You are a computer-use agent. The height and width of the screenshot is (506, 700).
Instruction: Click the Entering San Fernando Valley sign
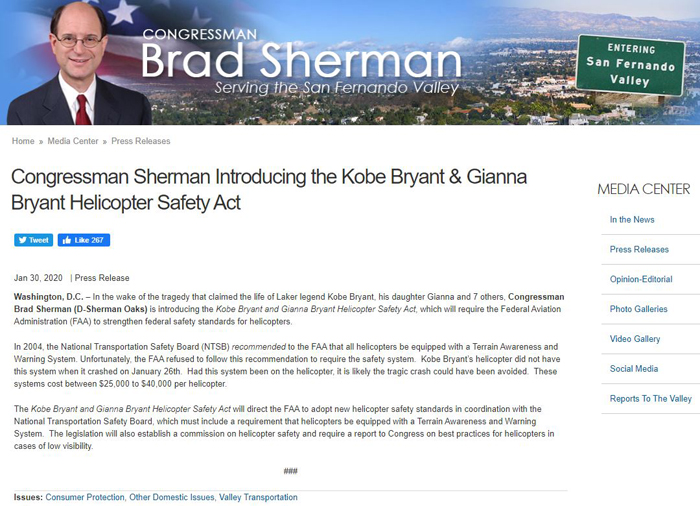(630, 65)
